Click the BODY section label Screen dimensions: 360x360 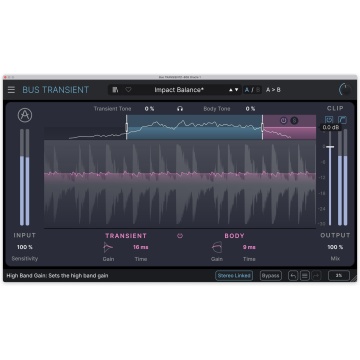[234, 236]
